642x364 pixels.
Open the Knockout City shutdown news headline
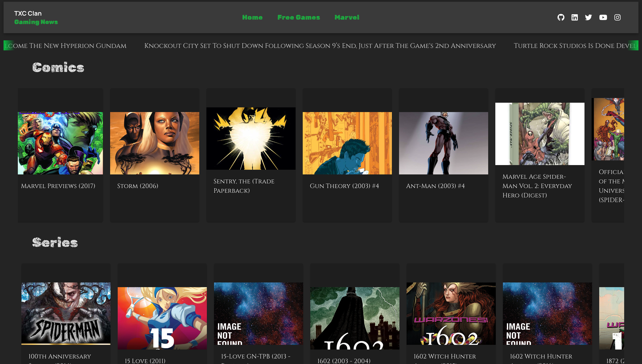(x=320, y=46)
